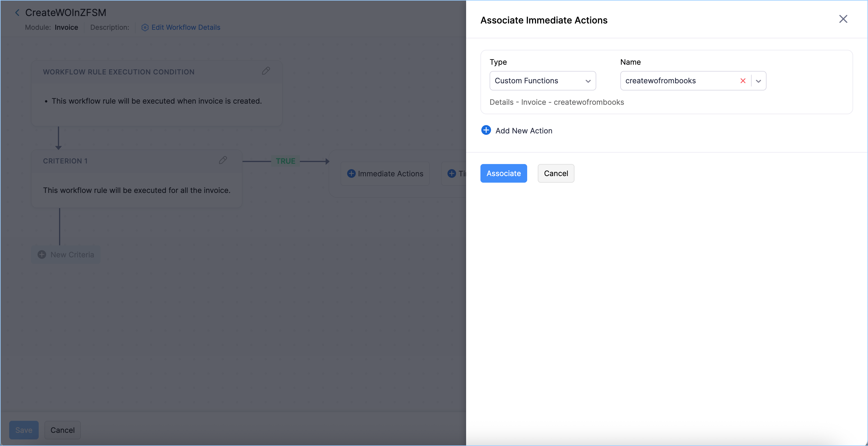
Task: Click the Edit Workflow Details gear icon
Action: point(145,27)
